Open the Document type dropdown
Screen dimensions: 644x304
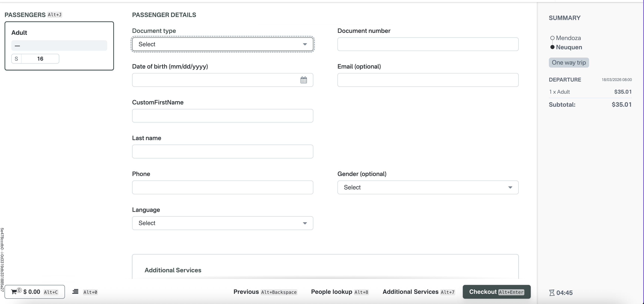tap(222, 44)
